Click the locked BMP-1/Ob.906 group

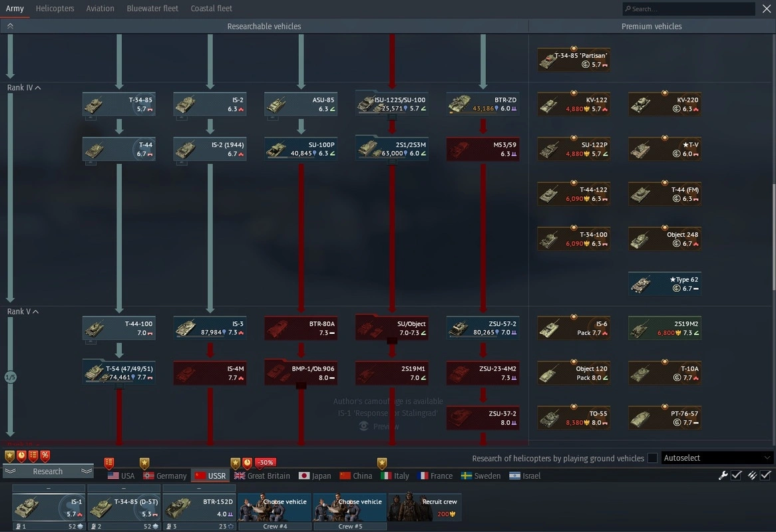(x=301, y=373)
